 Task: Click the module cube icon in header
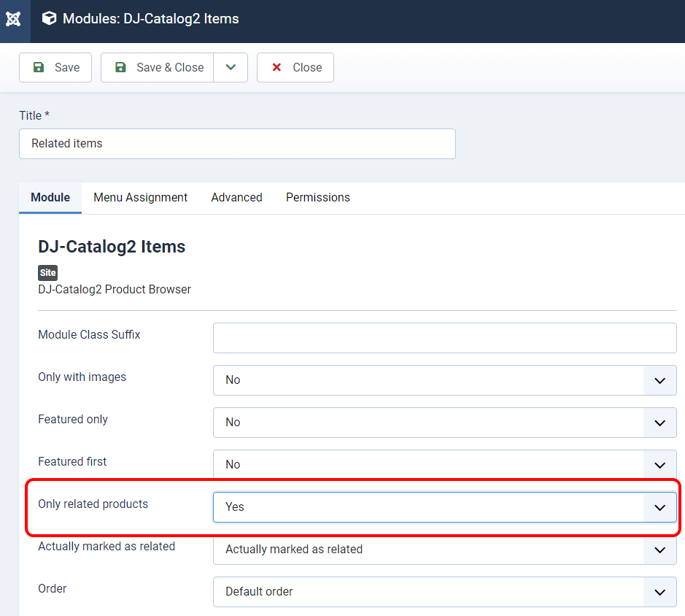[x=49, y=18]
